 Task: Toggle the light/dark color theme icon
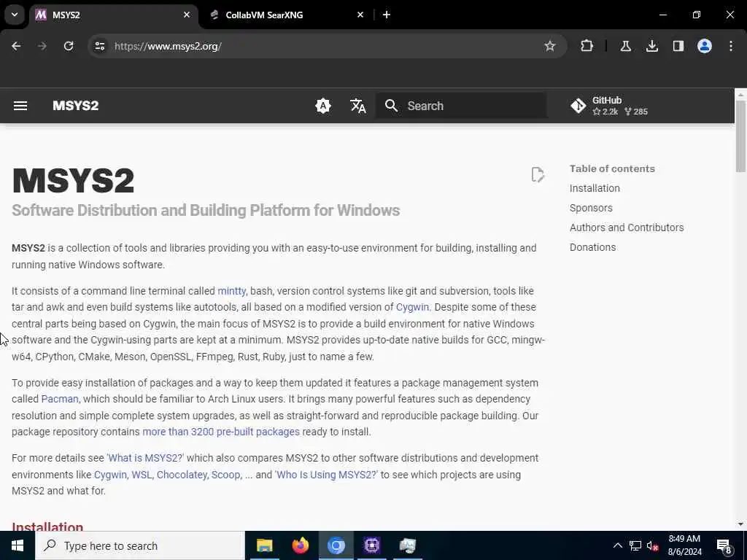(x=323, y=106)
